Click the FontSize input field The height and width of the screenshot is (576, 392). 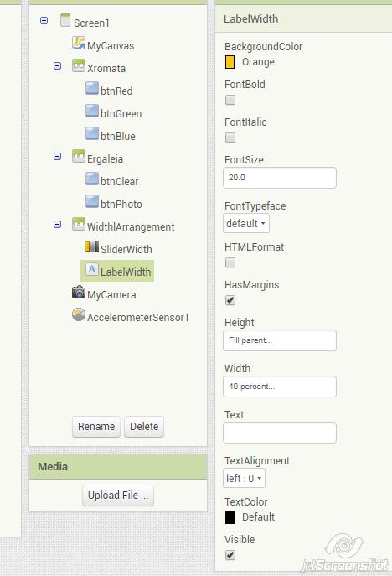pyautogui.click(x=280, y=178)
